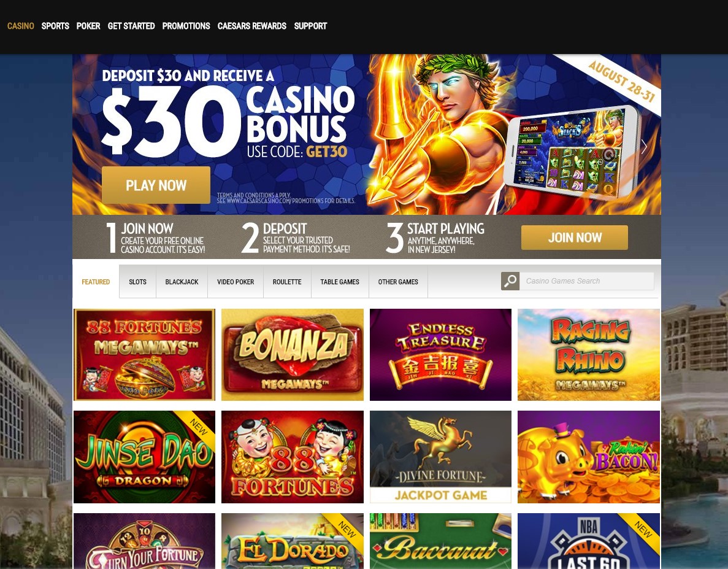Select the Blackjack tab
The image size is (728, 569).
coord(182,282)
